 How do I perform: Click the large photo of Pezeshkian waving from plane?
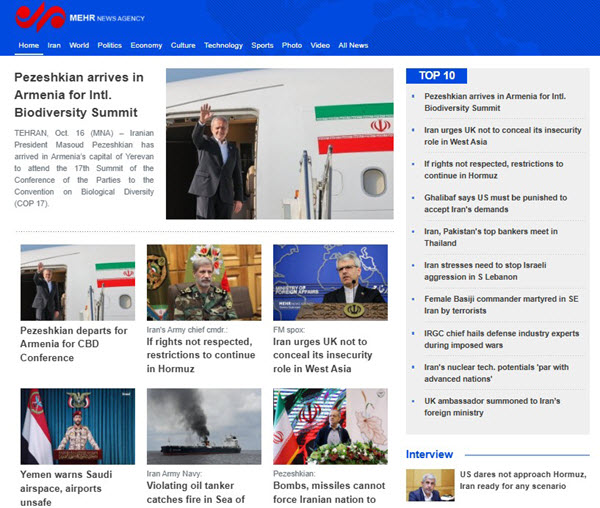[x=280, y=144]
